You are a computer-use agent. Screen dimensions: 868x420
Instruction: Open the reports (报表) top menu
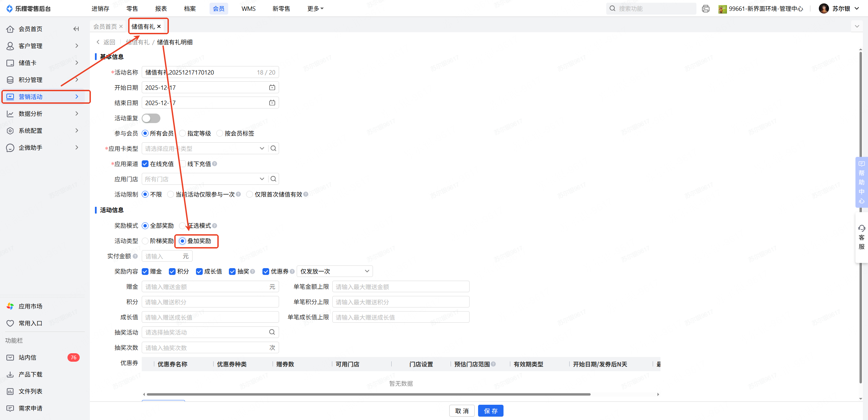point(161,8)
